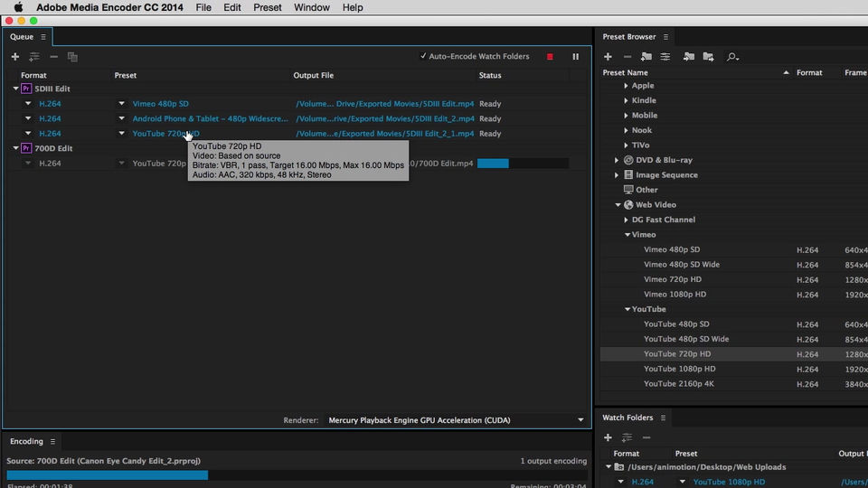Pause the queue encoding

pyautogui.click(x=576, y=56)
